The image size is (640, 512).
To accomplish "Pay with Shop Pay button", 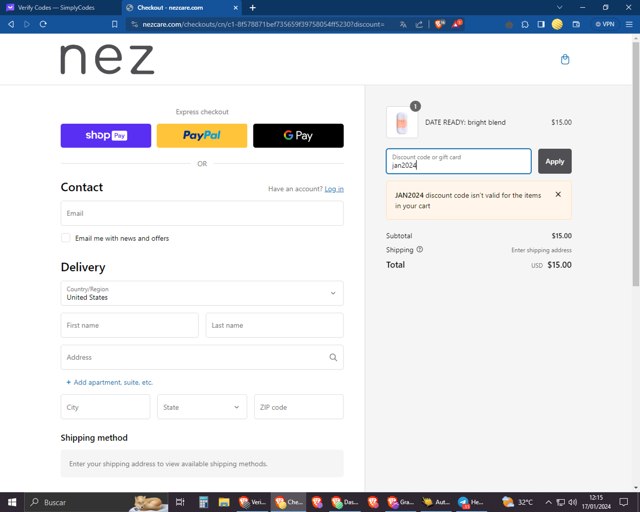I will click(106, 136).
